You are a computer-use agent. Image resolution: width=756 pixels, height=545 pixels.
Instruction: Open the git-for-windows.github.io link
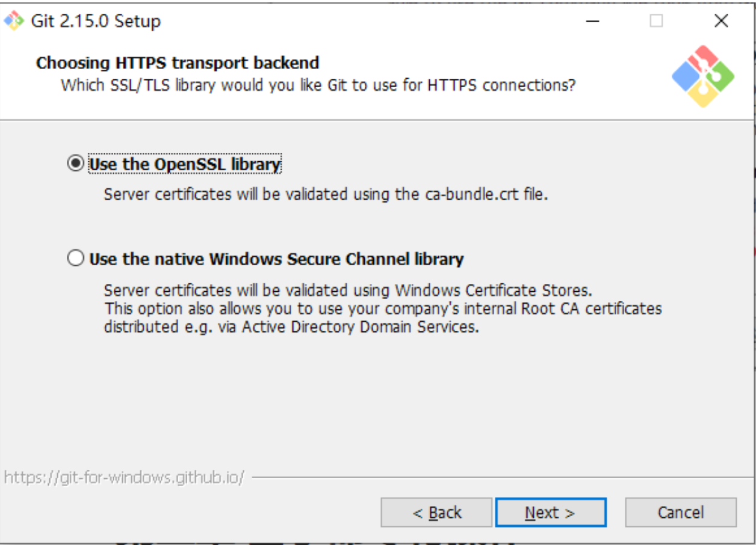(x=124, y=478)
